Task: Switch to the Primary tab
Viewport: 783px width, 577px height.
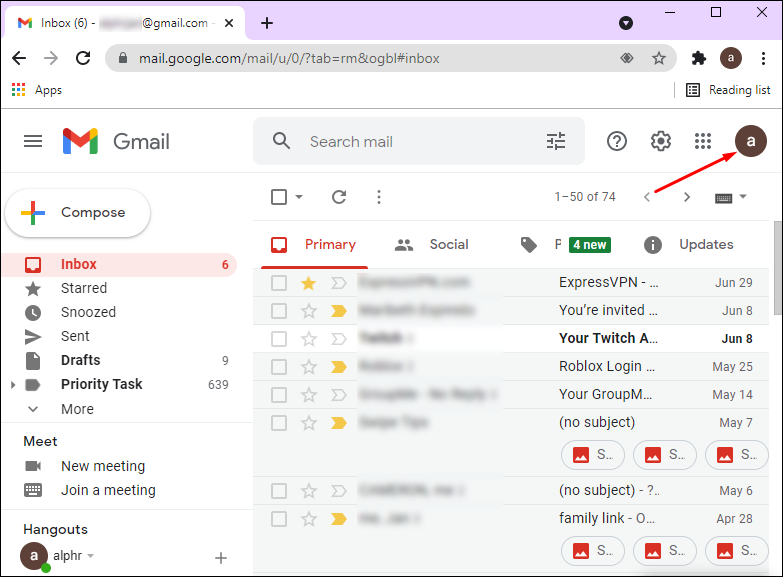Action: (x=314, y=244)
